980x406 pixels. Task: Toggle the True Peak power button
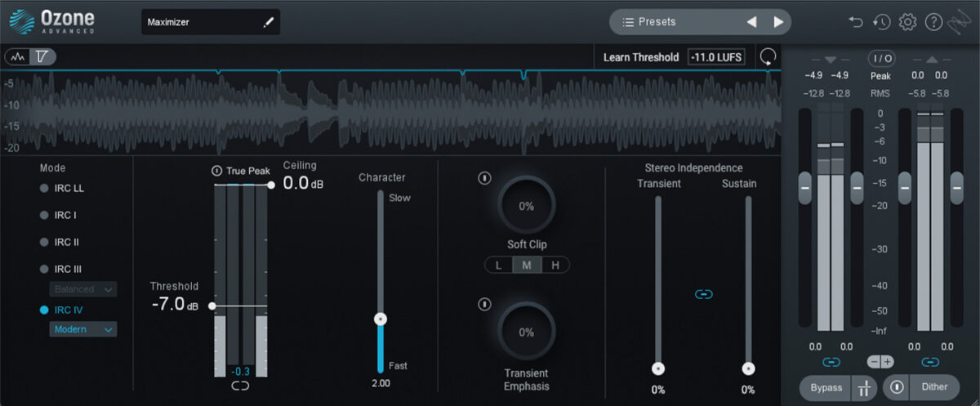(x=216, y=171)
